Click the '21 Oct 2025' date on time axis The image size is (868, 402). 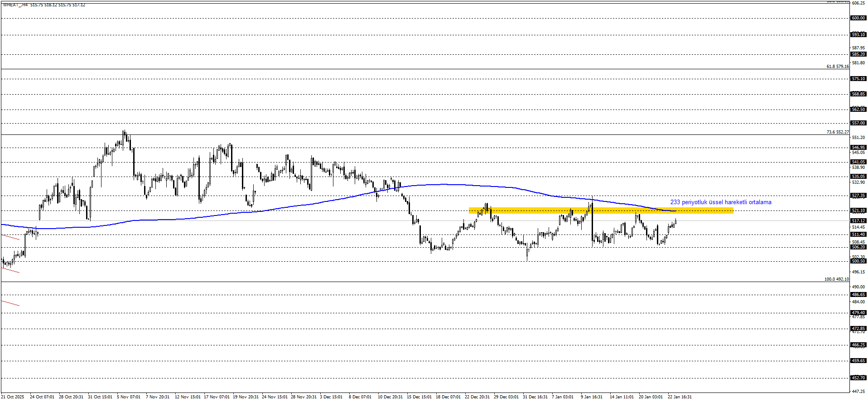[13, 397]
